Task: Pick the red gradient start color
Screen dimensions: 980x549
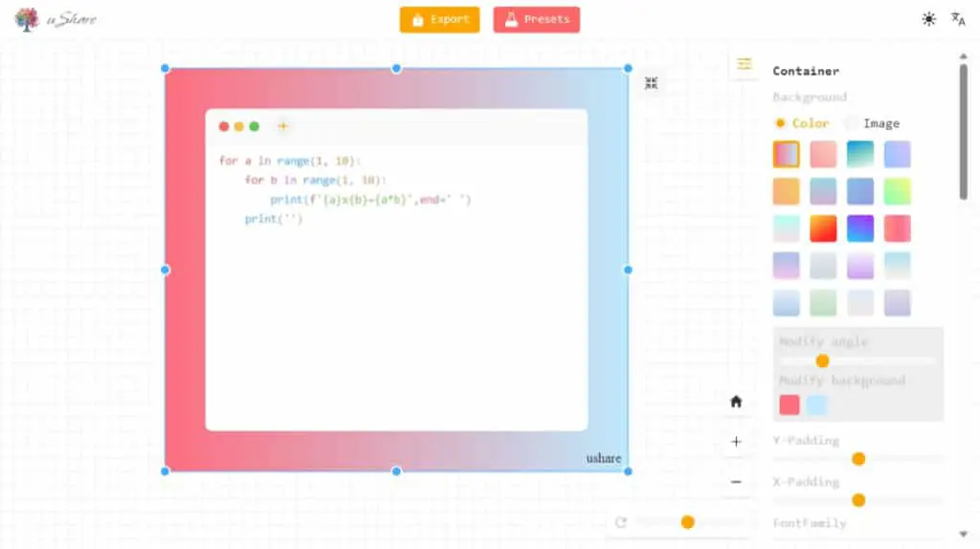Action: click(790, 405)
